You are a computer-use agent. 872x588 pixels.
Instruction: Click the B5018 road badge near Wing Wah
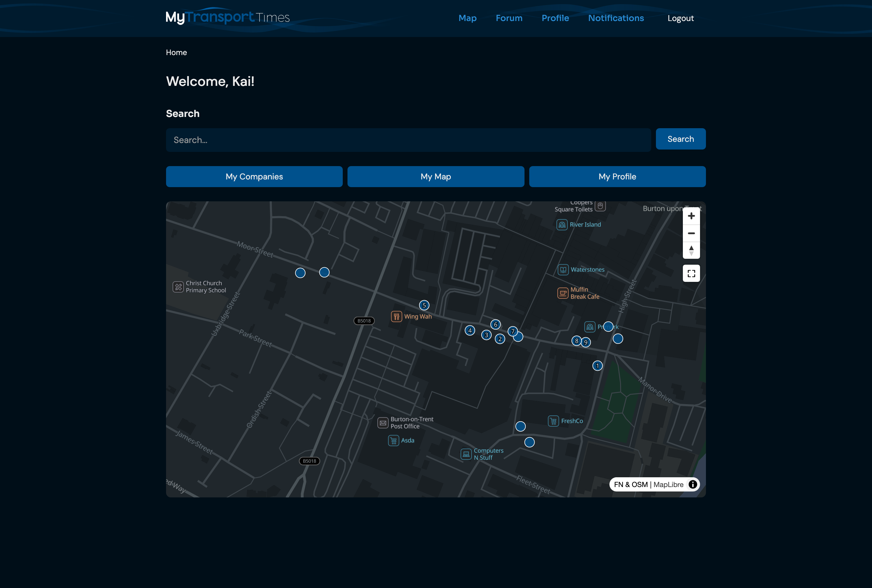pos(364,321)
